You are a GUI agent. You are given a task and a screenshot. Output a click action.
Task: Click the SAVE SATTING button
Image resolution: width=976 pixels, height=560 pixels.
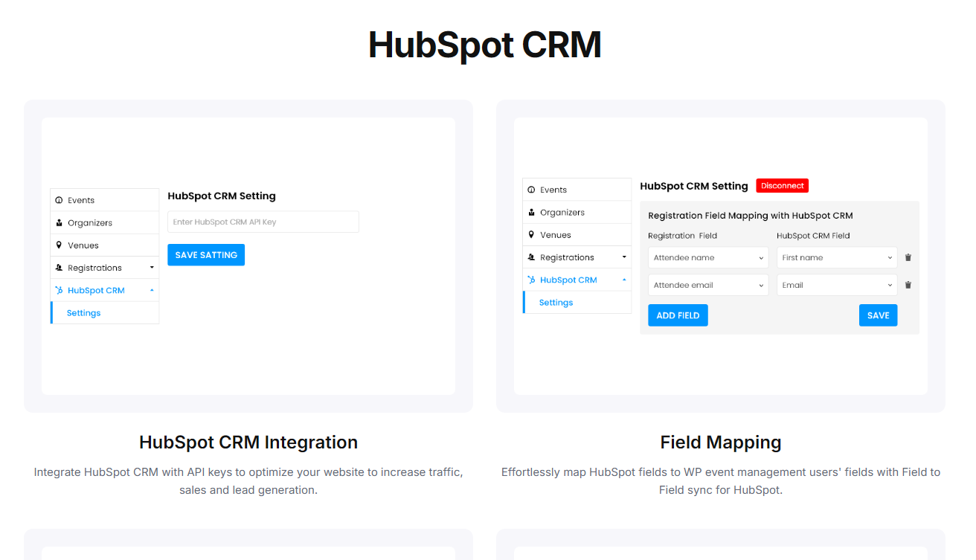pos(206,255)
